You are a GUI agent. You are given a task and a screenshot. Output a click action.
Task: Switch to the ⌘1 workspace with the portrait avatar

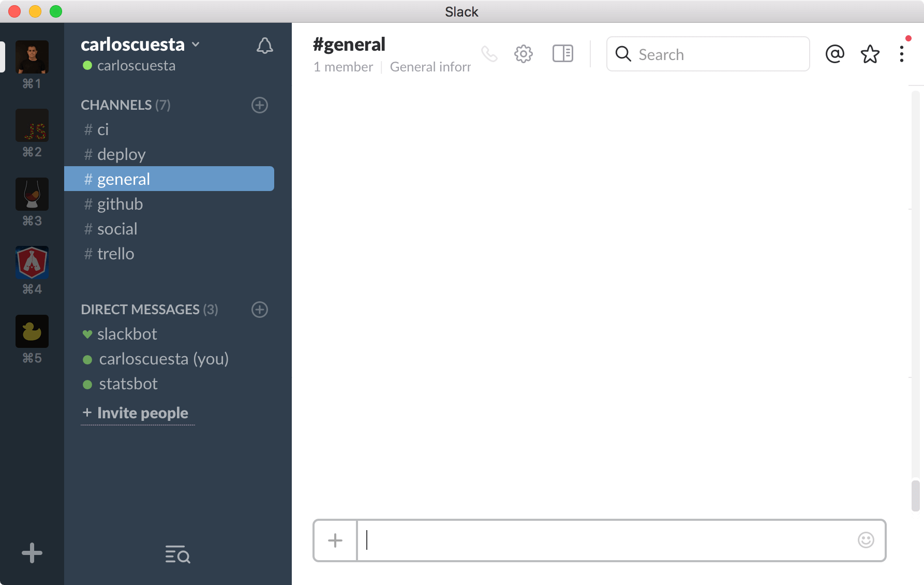pyautogui.click(x=32, y=57)
